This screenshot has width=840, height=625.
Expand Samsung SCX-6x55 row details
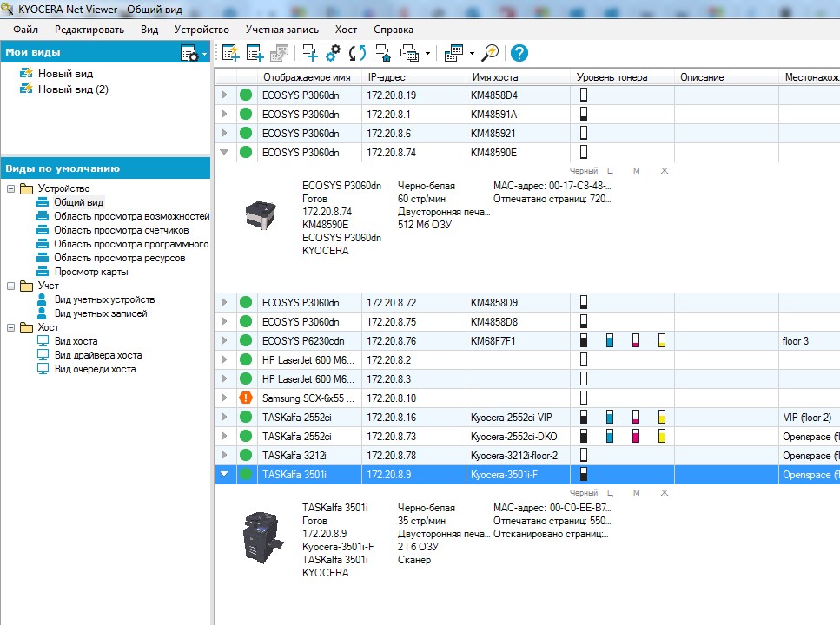coord(224,398)
